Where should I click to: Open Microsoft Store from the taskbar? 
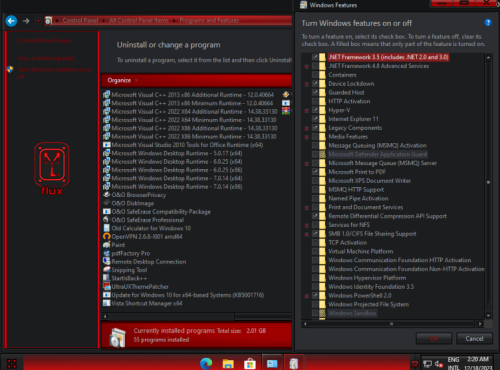(250, 363)
